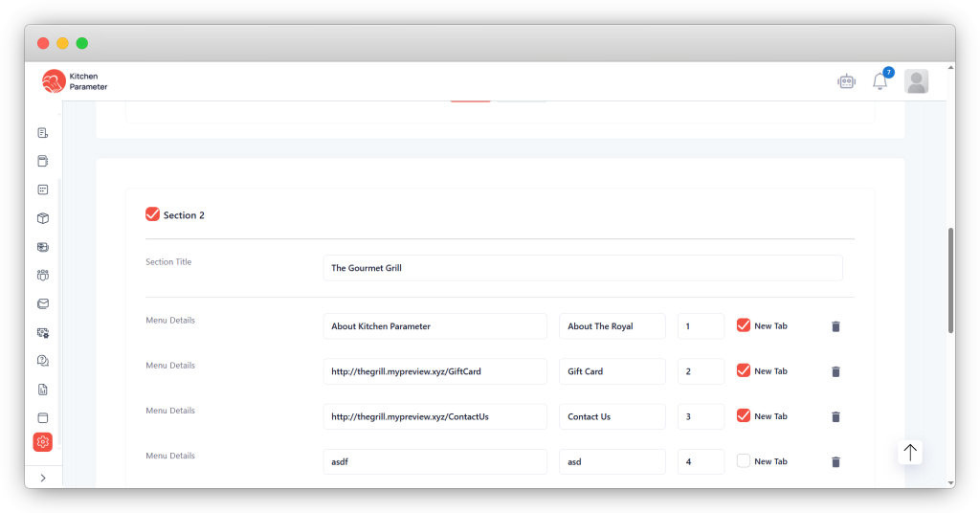Uncheck the Section 2 checkbox
Viewport: 980px width, 513px height.
tap(152, 214)
